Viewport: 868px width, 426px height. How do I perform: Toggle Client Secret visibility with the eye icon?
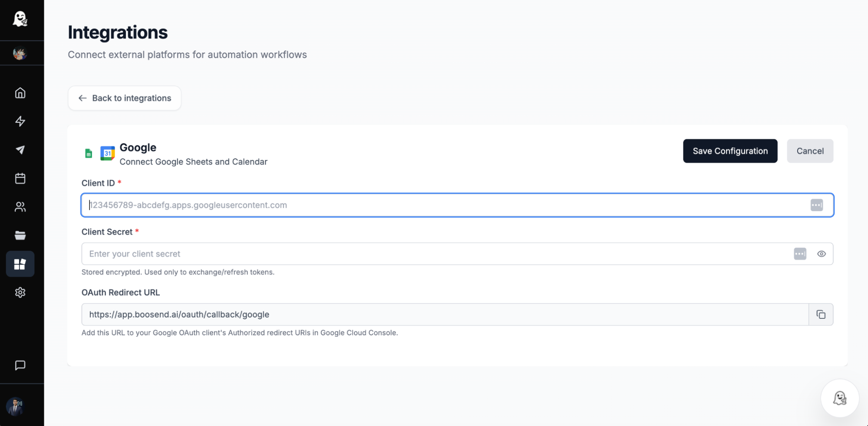821,254
